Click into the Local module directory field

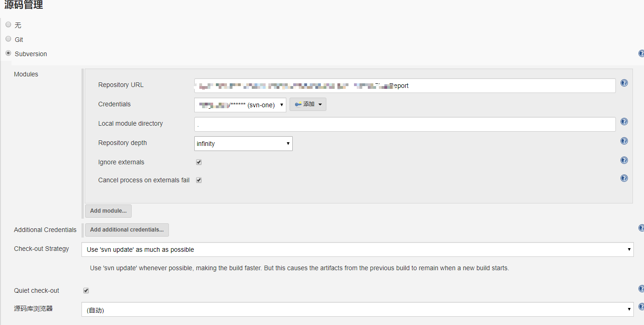[405, 124]
